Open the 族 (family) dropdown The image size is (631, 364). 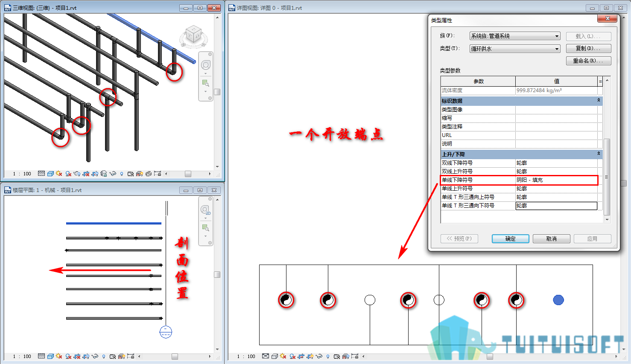(x=515, y=36)
